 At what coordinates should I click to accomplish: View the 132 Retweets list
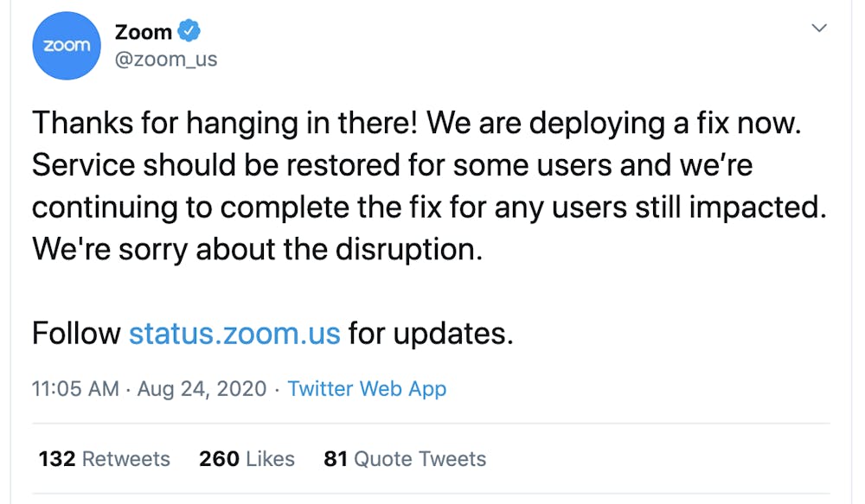pyautogui.click(x=104, y=458)
